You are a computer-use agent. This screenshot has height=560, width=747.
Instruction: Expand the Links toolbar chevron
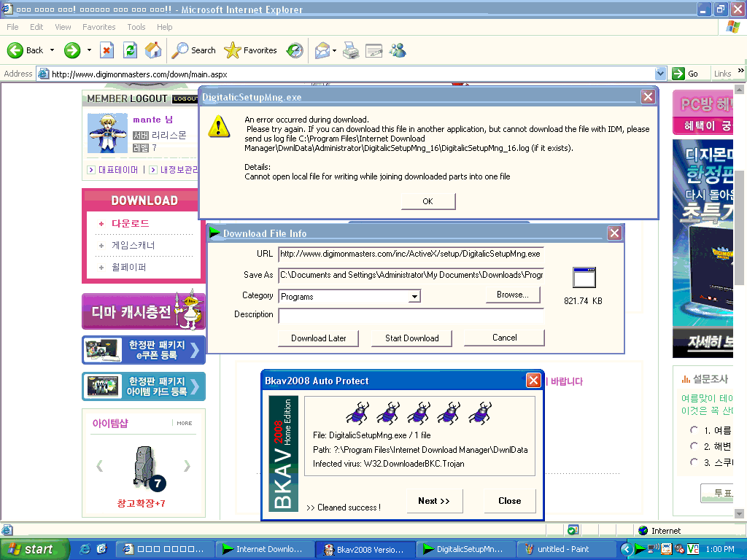[741, 71]
